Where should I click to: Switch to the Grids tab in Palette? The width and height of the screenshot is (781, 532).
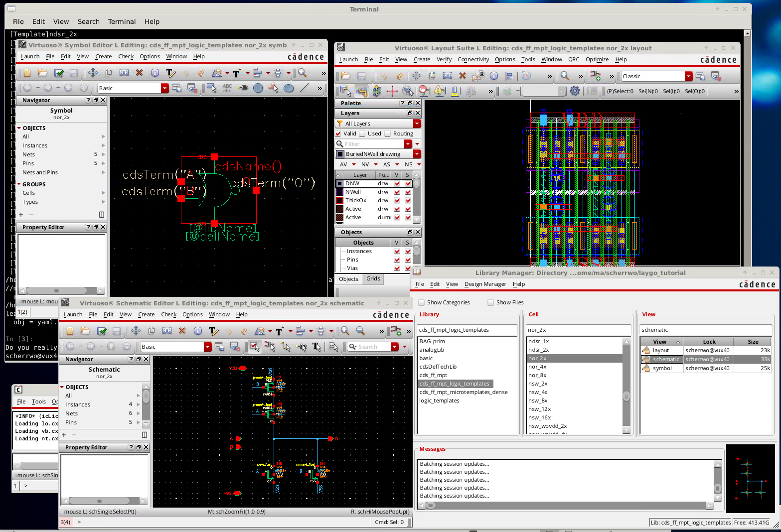373,279
